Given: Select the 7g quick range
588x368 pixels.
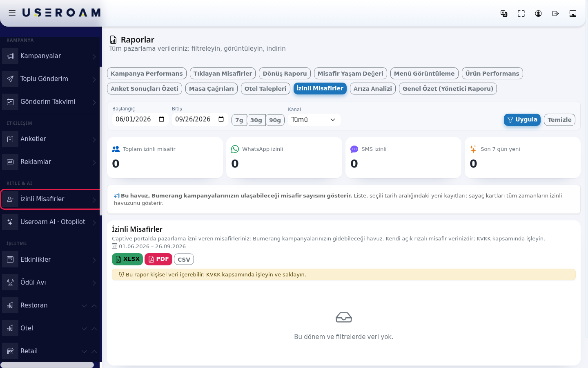Looking at the screenshot, I should [x=239, y=120].
